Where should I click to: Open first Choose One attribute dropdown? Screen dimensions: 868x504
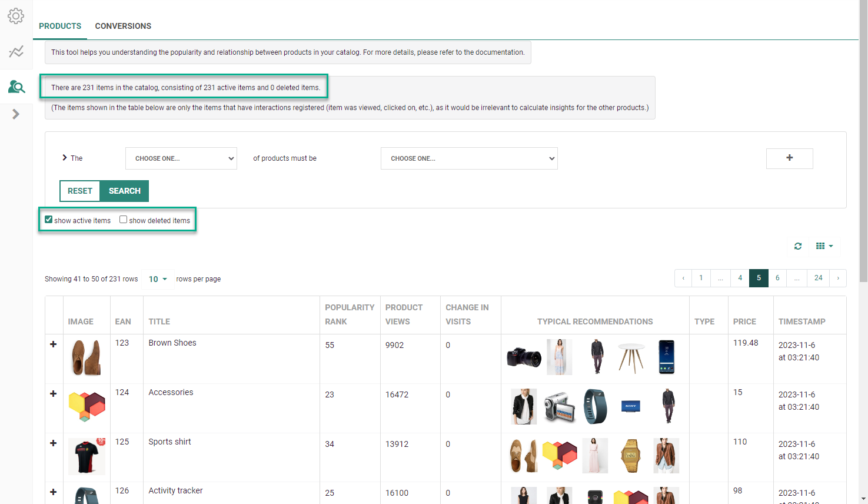point(181,158)
